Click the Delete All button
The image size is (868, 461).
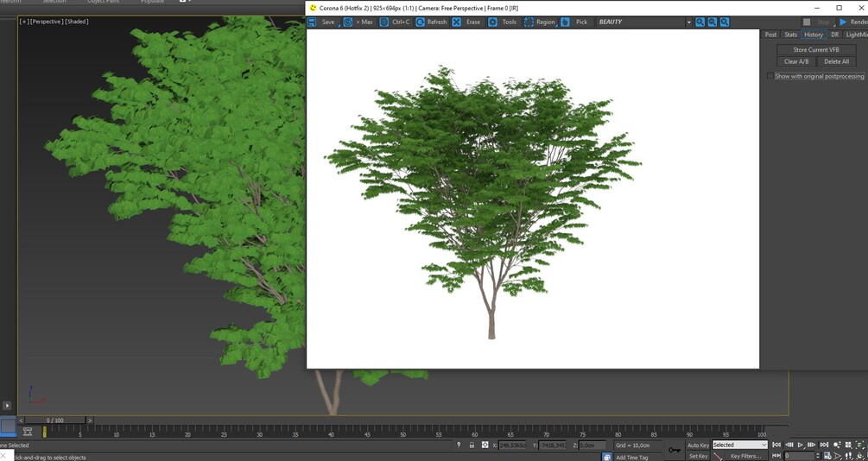pyautogui.click(x=836, y=61)
